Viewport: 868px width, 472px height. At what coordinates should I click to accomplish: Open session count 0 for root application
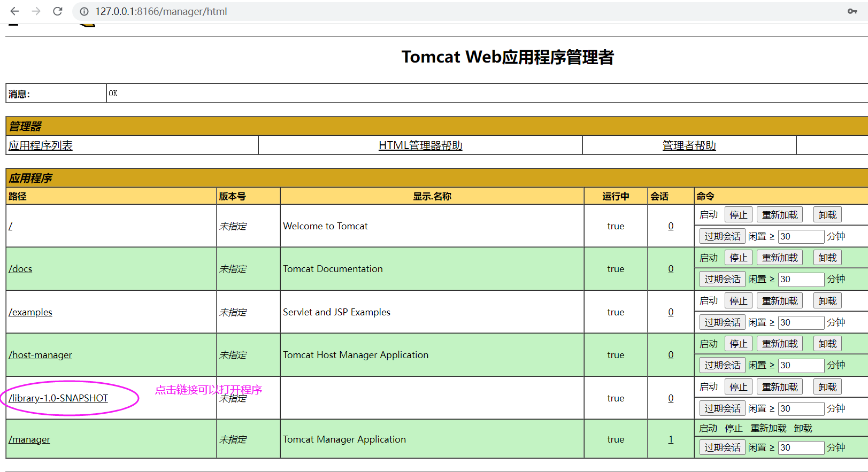(671, 226)
